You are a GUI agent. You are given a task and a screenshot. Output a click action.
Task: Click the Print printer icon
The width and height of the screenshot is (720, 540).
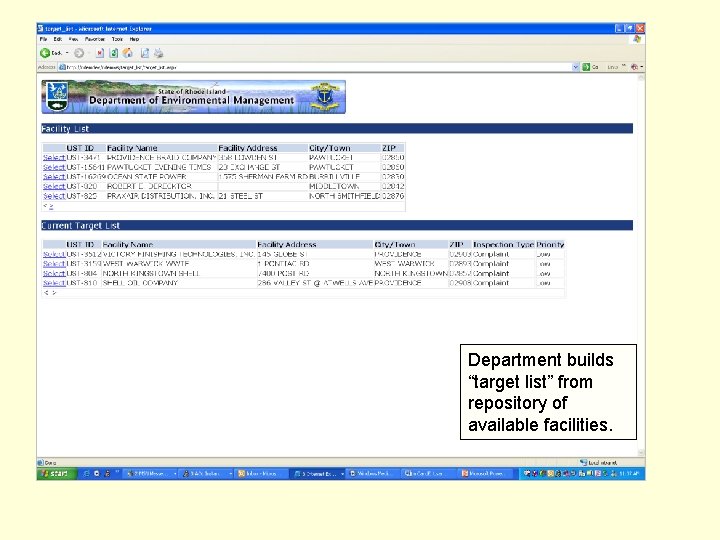159,53
